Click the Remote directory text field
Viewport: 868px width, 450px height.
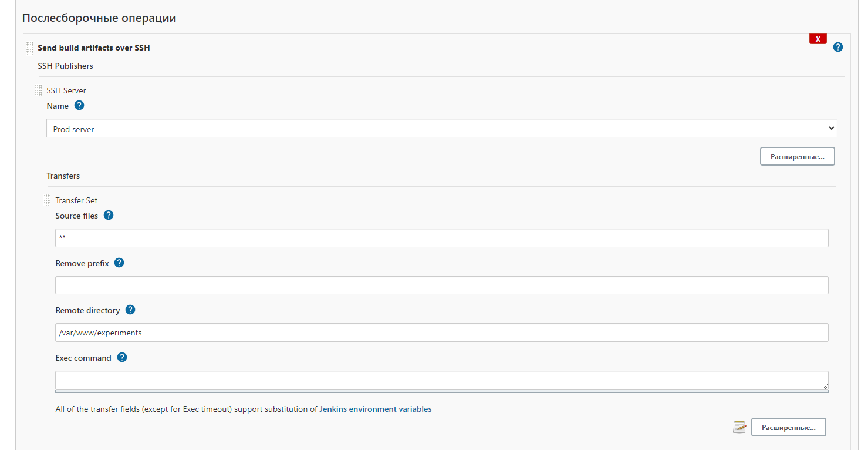click(441, 333)
